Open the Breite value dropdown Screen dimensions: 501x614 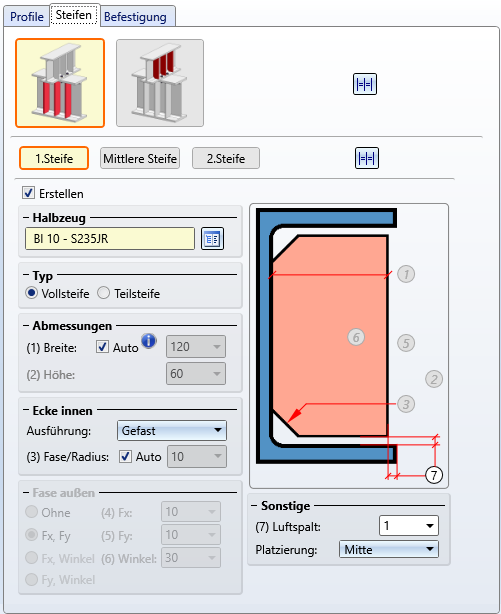[196, 347]
